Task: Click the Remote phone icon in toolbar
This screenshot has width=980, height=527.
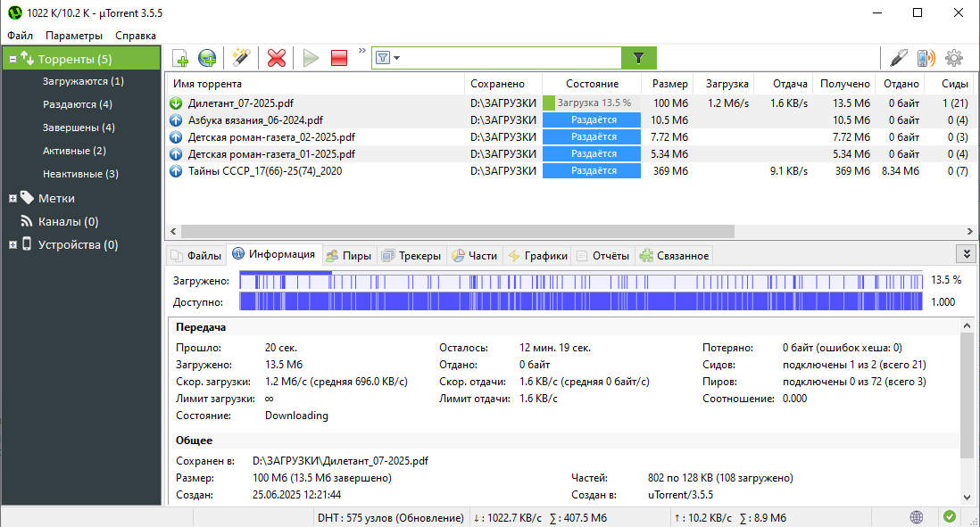Action: pyautogui.click(x=926, y=58)
